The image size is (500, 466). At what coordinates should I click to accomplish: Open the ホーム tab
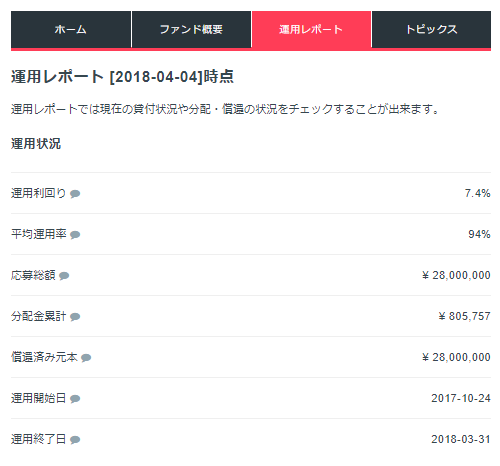71,29
